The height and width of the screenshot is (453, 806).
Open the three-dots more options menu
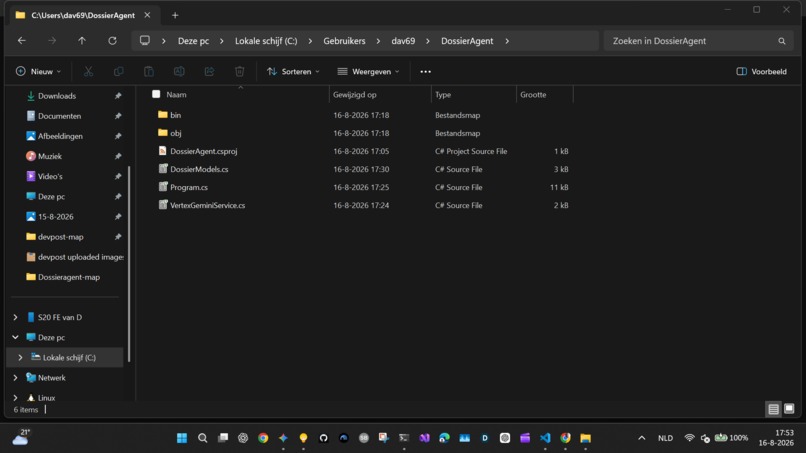426,71
